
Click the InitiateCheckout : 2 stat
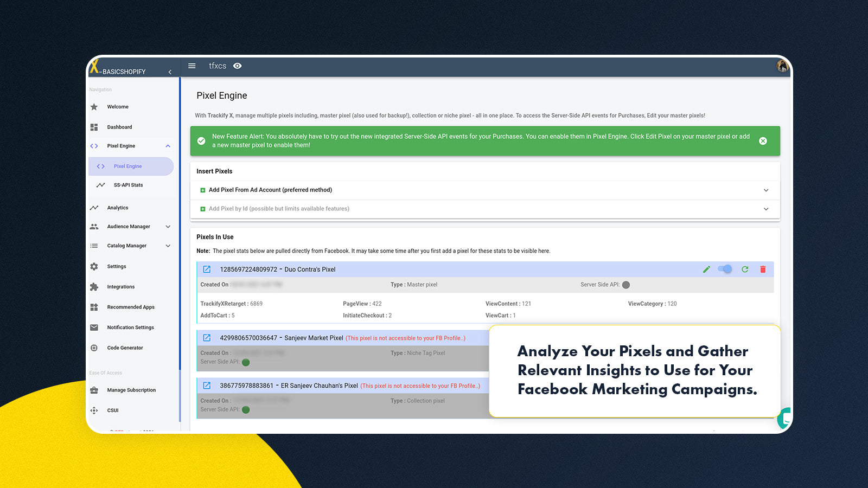pyautogui.click(x=367, y=316)
